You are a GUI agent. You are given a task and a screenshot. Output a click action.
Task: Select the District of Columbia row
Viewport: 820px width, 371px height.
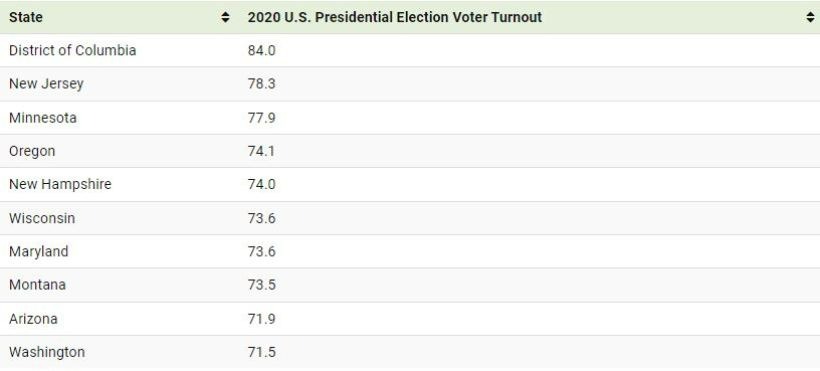click(410, 50)
